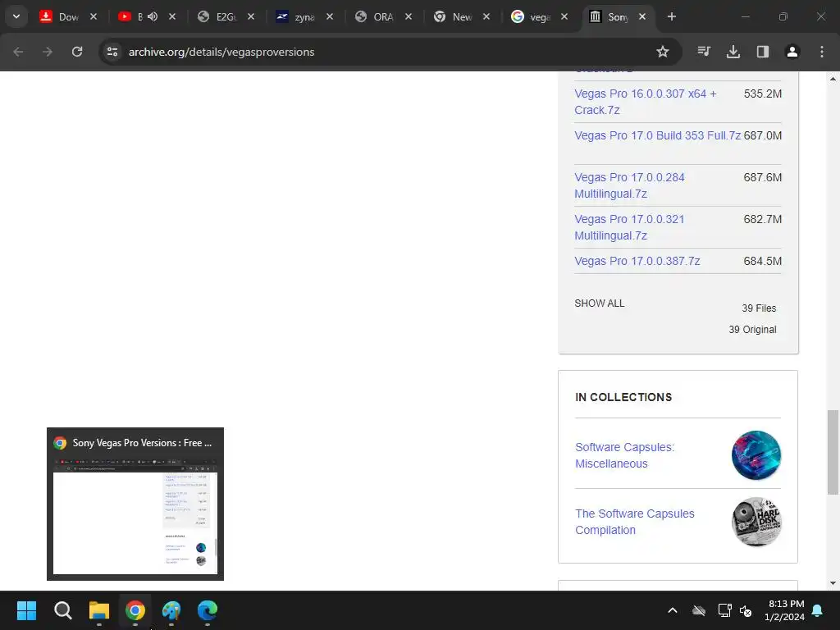The height and width of the screenshot is (630, 840).
Task: Open the notifications bell icon
Action: pos(818,610)
